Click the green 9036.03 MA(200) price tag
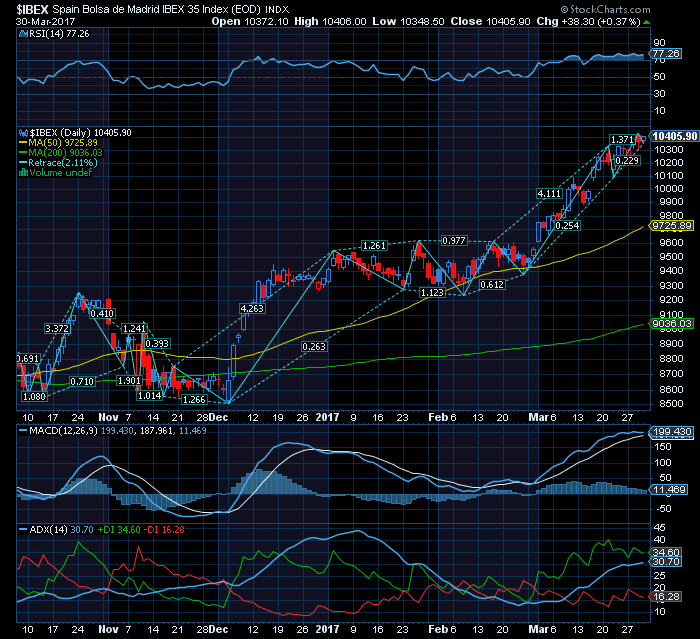 [x=672, y=323]
